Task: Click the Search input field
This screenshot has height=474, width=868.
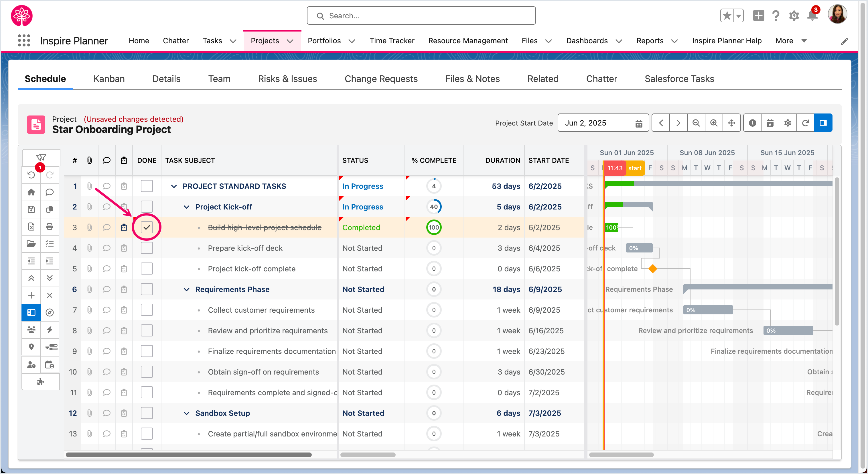Action: coord(421,15)
